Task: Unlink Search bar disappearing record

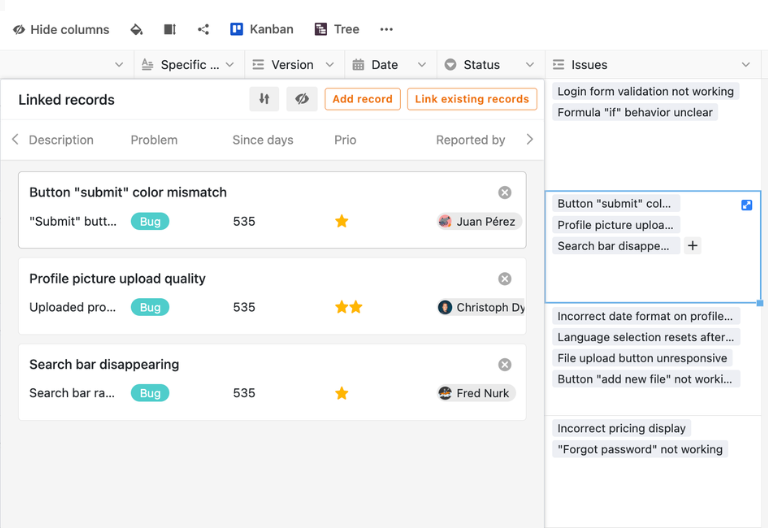Action: tap(504, 364)
